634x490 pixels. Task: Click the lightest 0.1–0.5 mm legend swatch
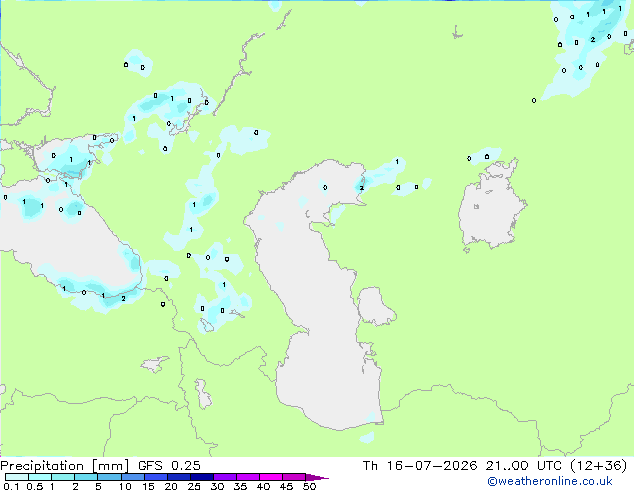(17, 477)
